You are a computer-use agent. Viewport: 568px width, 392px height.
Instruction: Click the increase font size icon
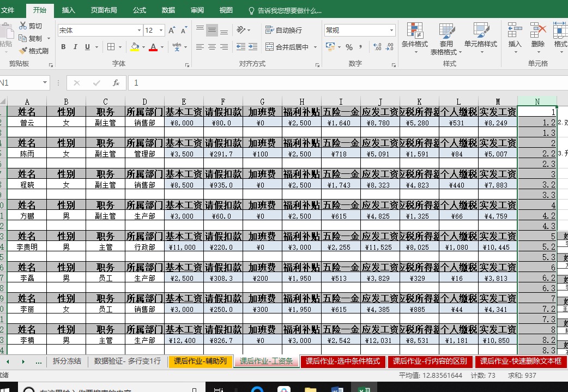(172, 31)
